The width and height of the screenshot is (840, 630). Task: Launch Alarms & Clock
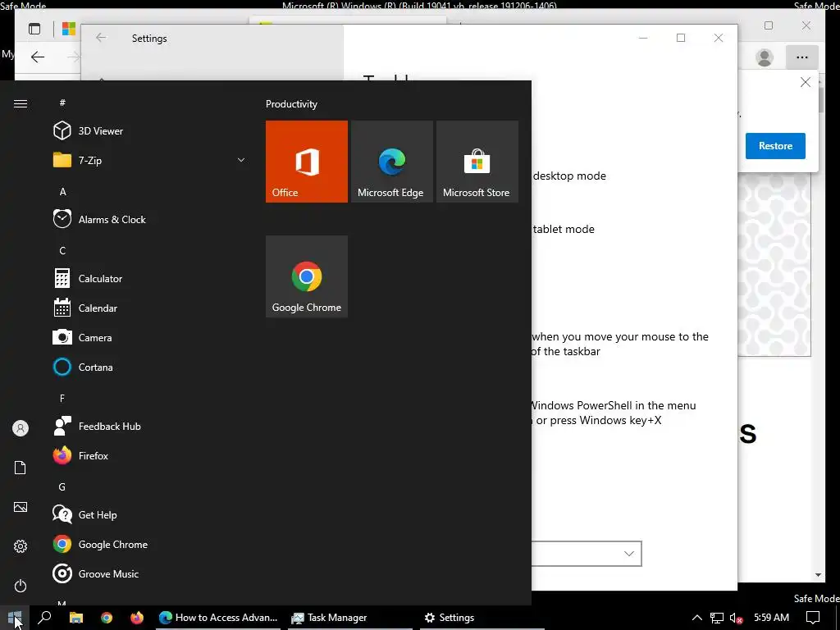[x=148, y=219]
